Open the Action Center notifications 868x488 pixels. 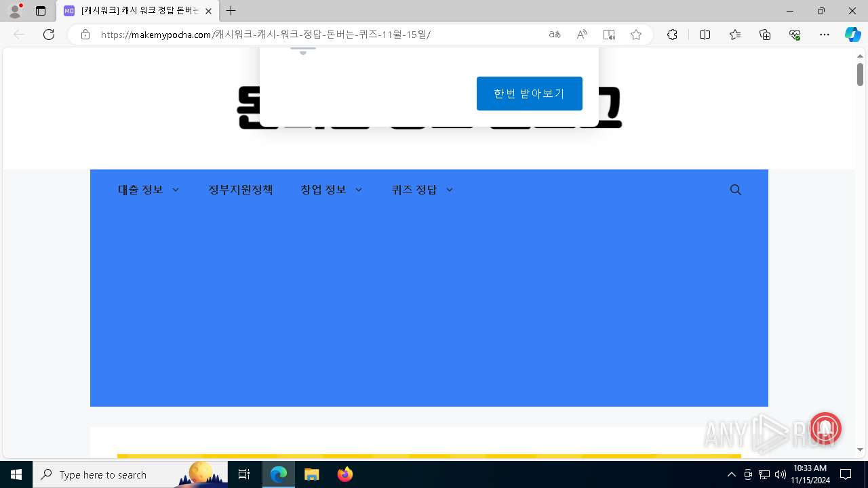pos(846,474)
